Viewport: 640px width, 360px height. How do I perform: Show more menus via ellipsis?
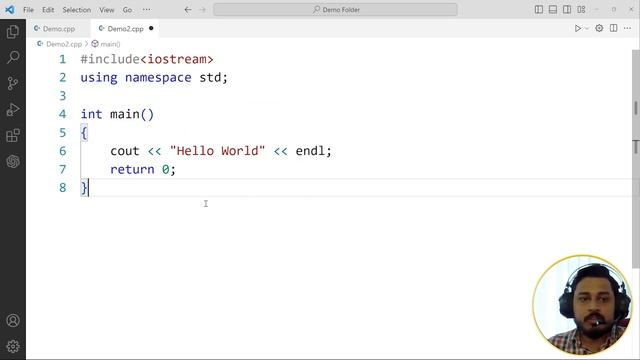click(147, 9)
